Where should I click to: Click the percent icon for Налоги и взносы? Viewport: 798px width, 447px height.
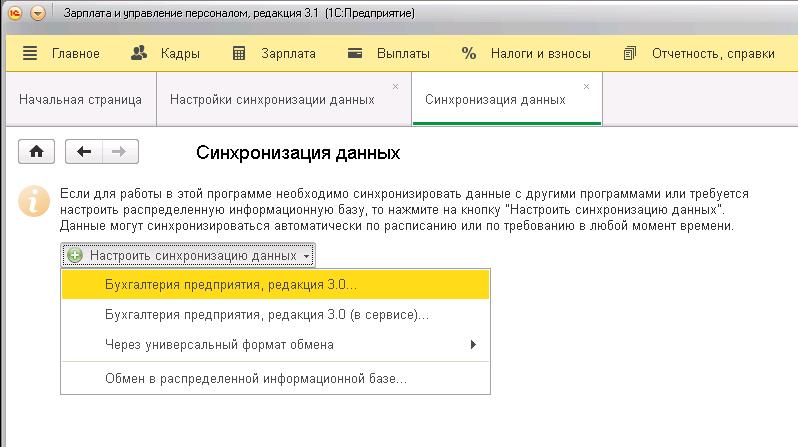pyautogui.click(x=469, y=53)
